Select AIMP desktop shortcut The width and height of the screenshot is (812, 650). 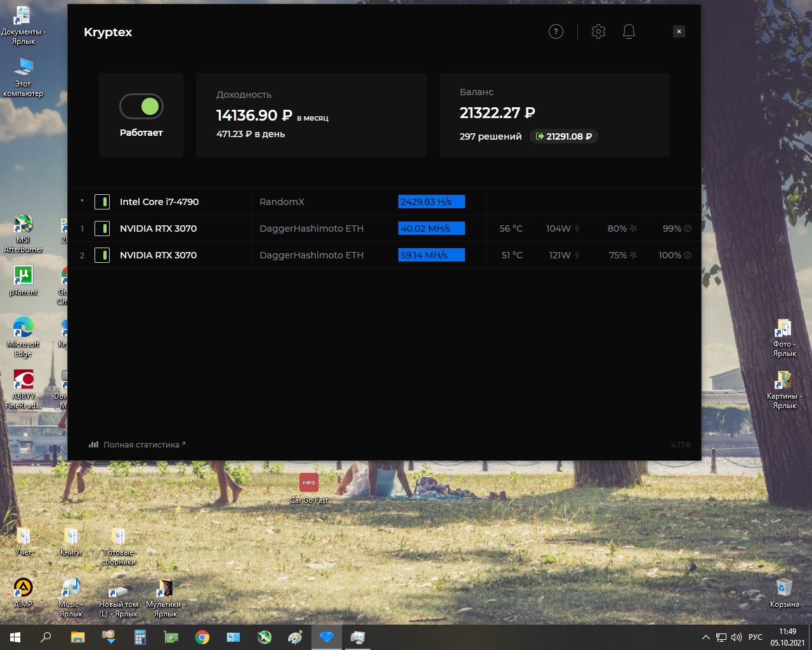point(23,594)
